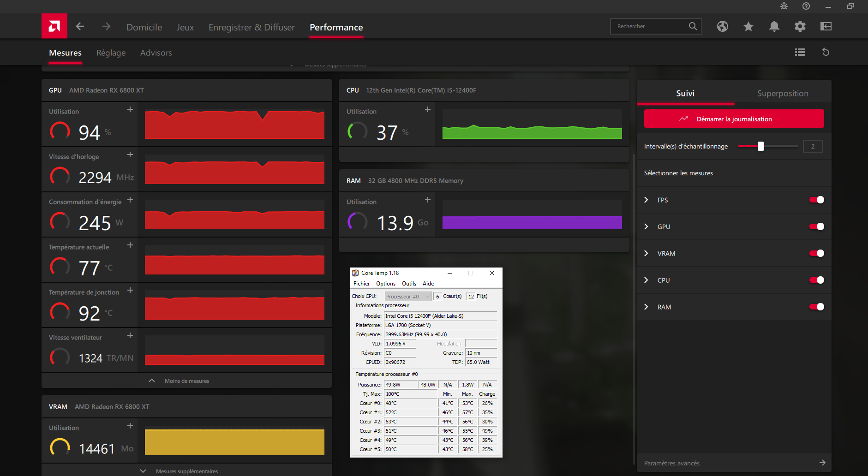The width and height of the screenshot is (868, 476).
Task: Open Processeur #0 dropdown in Core Temp
Action: pos(408,297)
